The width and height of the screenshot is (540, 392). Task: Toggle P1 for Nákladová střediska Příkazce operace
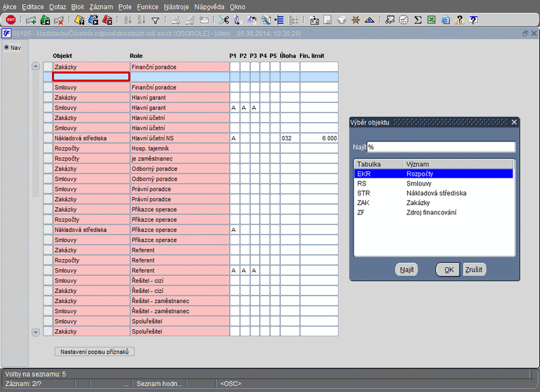(x=234, y=230)
